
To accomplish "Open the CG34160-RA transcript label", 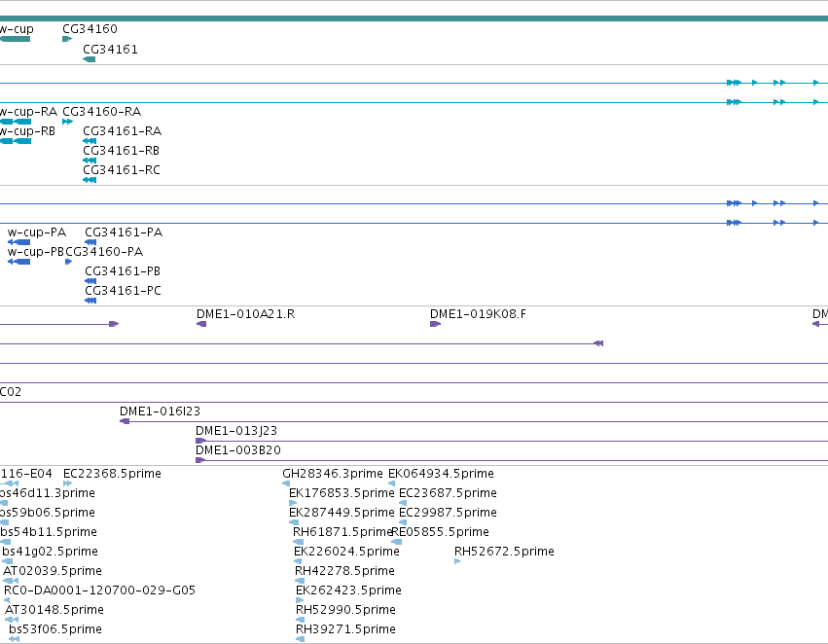I will 101,112.
